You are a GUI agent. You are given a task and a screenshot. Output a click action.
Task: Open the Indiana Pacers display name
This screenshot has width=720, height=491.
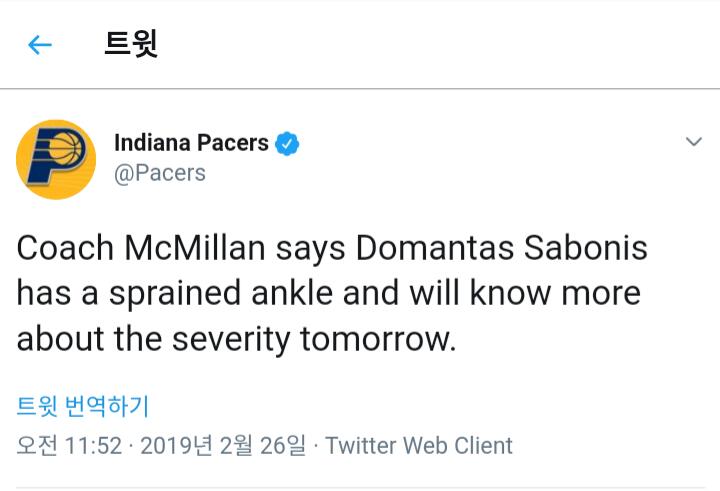pos(191,143)
